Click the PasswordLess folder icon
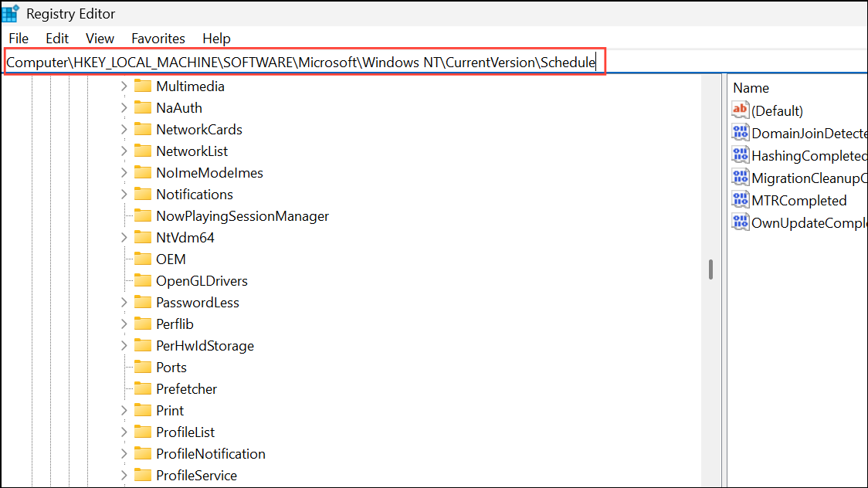 143,302
